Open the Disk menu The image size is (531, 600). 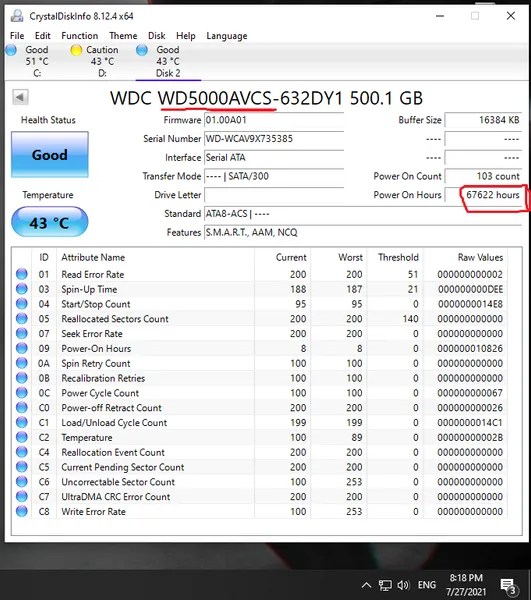coord(156,36)
